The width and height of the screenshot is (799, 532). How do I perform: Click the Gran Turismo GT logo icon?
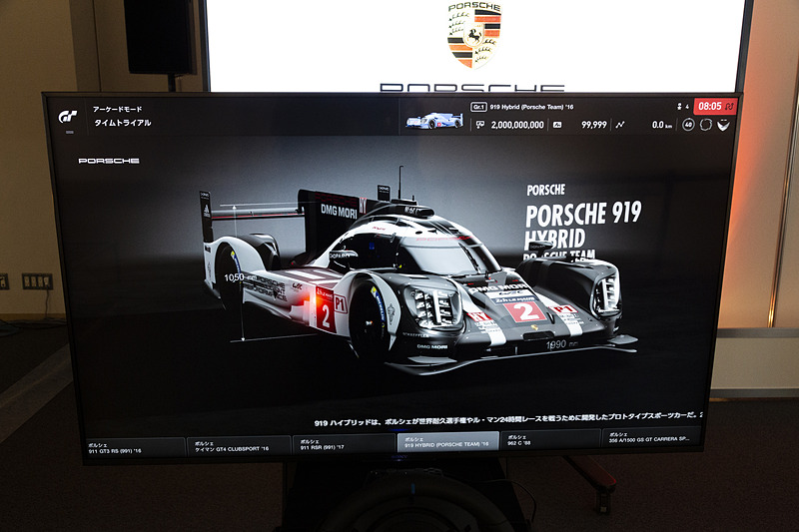point(68,117)
